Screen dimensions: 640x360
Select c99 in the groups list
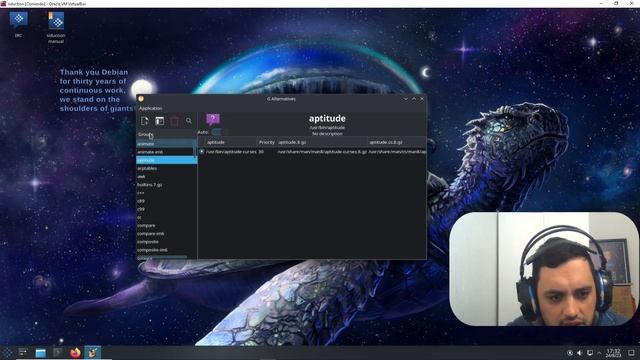pos(167,209)
